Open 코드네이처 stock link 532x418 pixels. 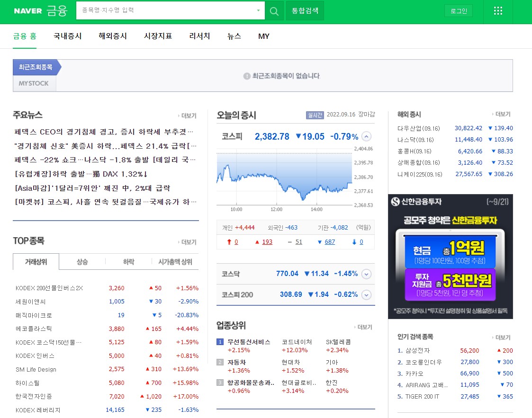pyautogui.click(x=297, y=342)
